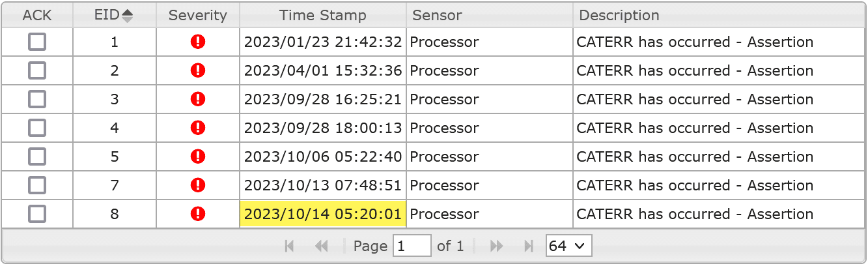Select the highlighted 2023/10/14 05:20:01 timestamp cell
The width and height of the screenshot is (868, 266).
click(323, 214)
